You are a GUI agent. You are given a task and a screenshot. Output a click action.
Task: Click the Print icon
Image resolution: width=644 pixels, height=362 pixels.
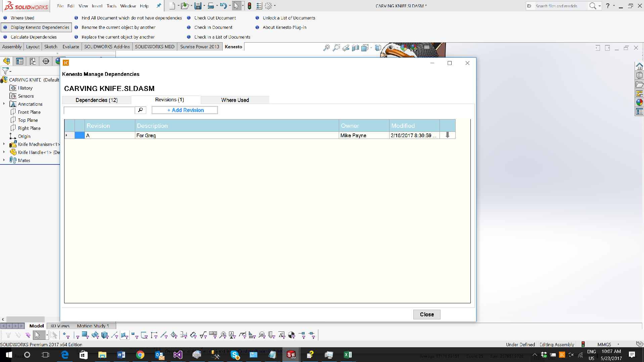coord(211,6)
